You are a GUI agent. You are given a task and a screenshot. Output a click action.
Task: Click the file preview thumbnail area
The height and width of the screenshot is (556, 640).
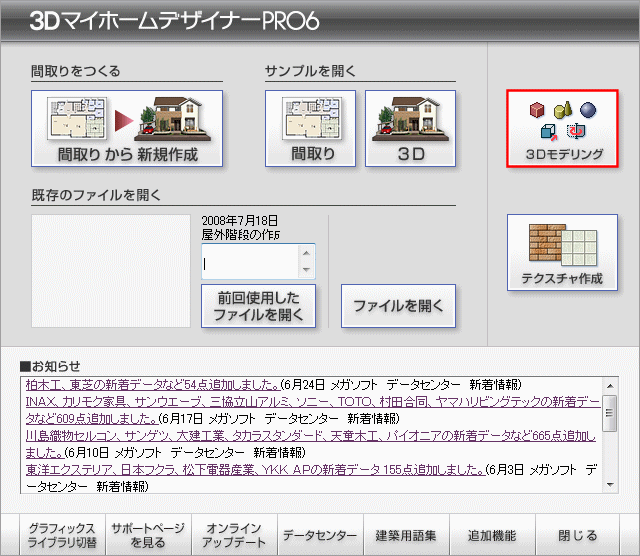[x=110, y=270]
